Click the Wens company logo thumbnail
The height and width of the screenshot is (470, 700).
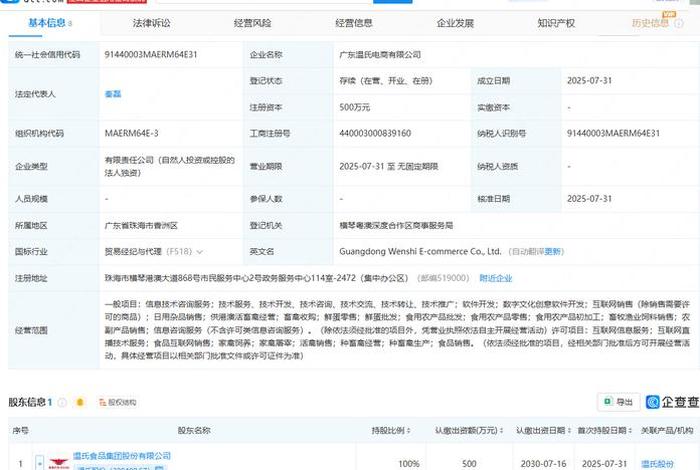click(58, 463)
